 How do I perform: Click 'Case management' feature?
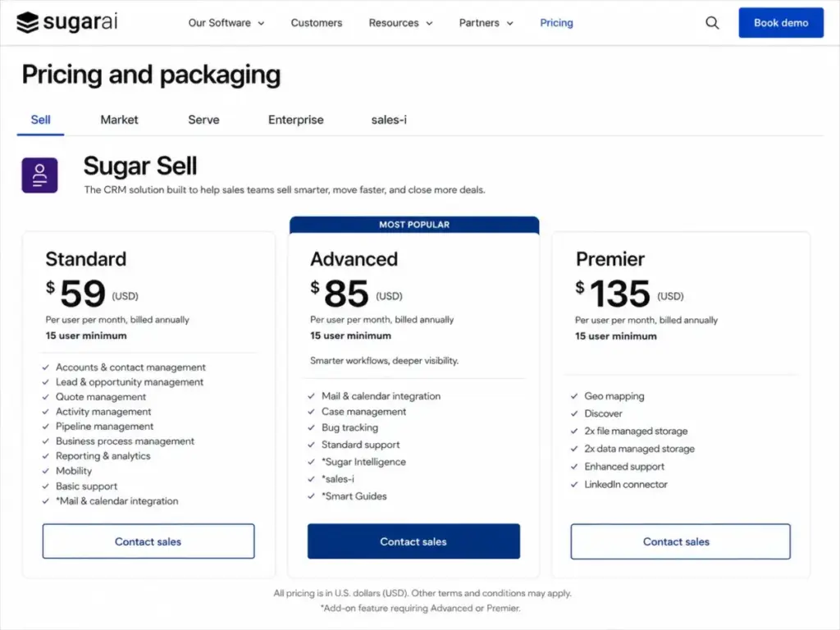coord(363,412)
